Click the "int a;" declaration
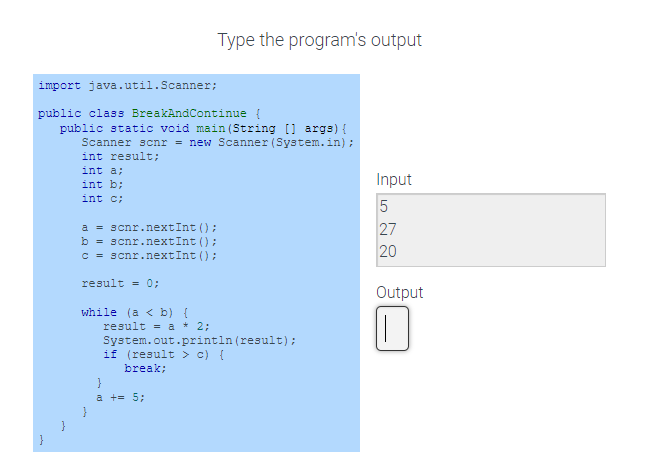Screen dimensions: 669x461 tap(102, 170)
